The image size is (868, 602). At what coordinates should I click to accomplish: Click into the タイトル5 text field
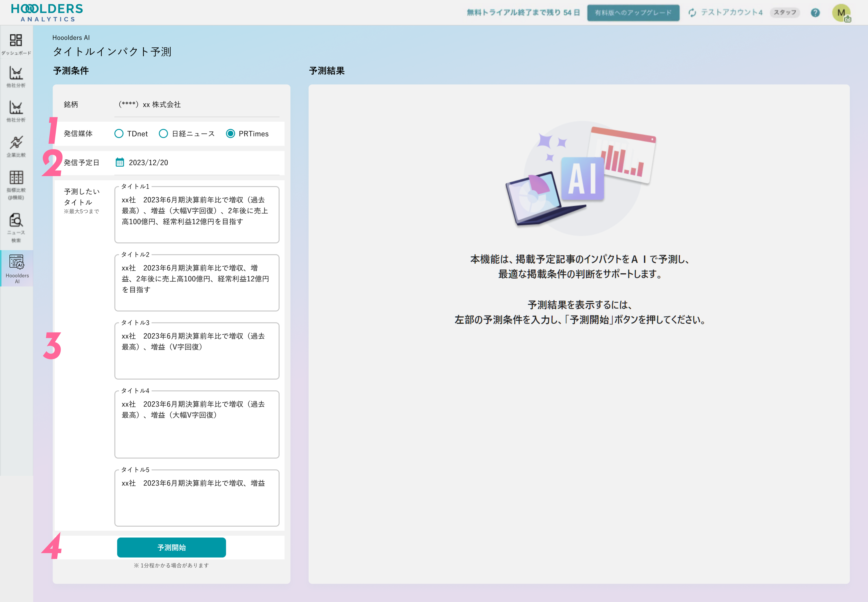coord(197,498)
